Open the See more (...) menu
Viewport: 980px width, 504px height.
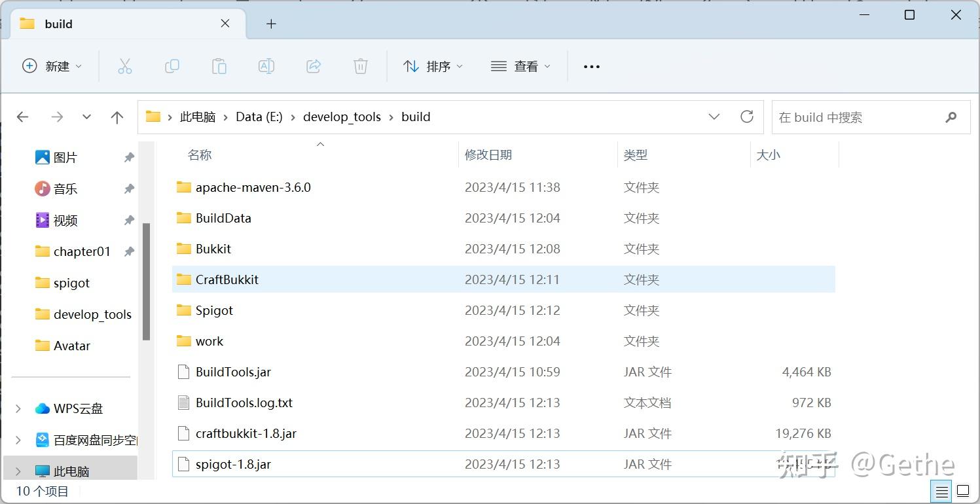(x=591, y=65)
